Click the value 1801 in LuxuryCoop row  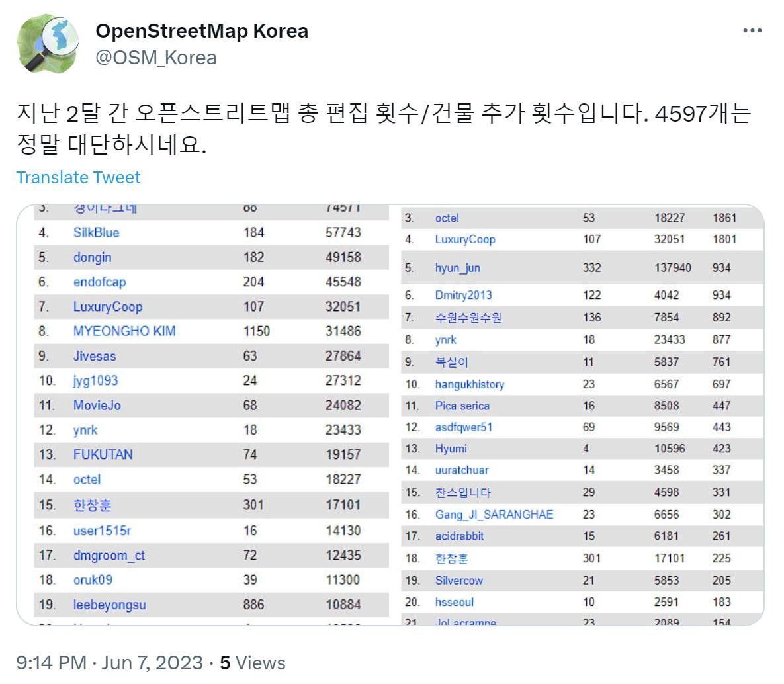pos(724,239)
